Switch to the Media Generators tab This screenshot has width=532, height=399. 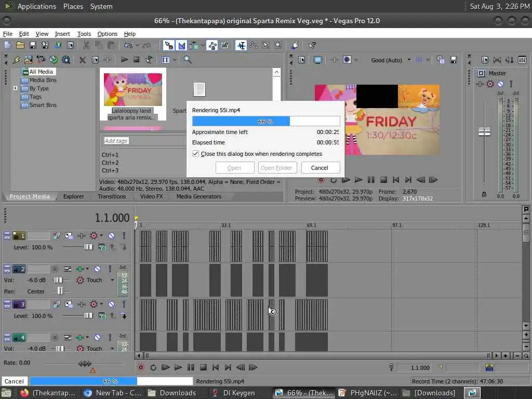coord(199,196)
